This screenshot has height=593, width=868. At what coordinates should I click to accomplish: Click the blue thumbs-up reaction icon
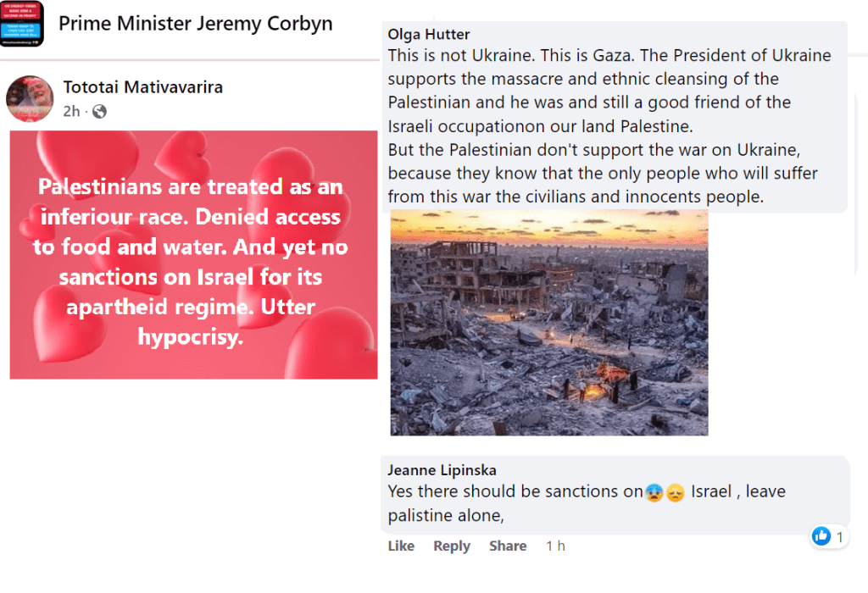pos(821,536)
